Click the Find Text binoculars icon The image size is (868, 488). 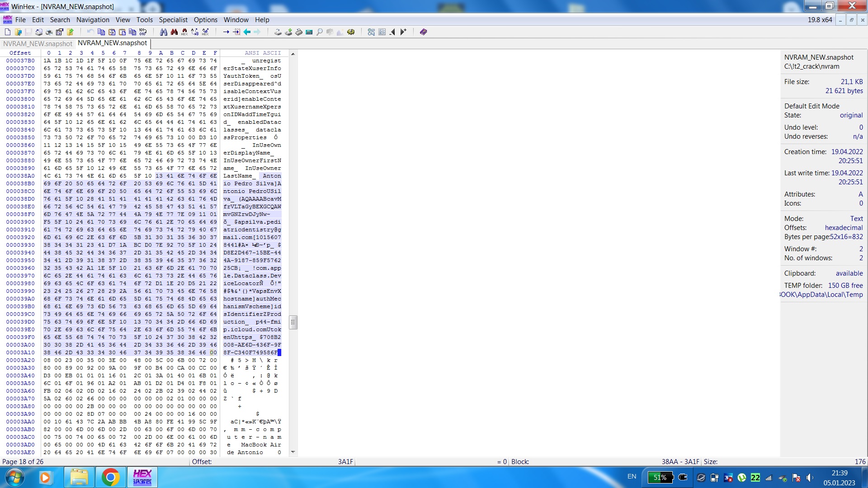click(163, 32)
